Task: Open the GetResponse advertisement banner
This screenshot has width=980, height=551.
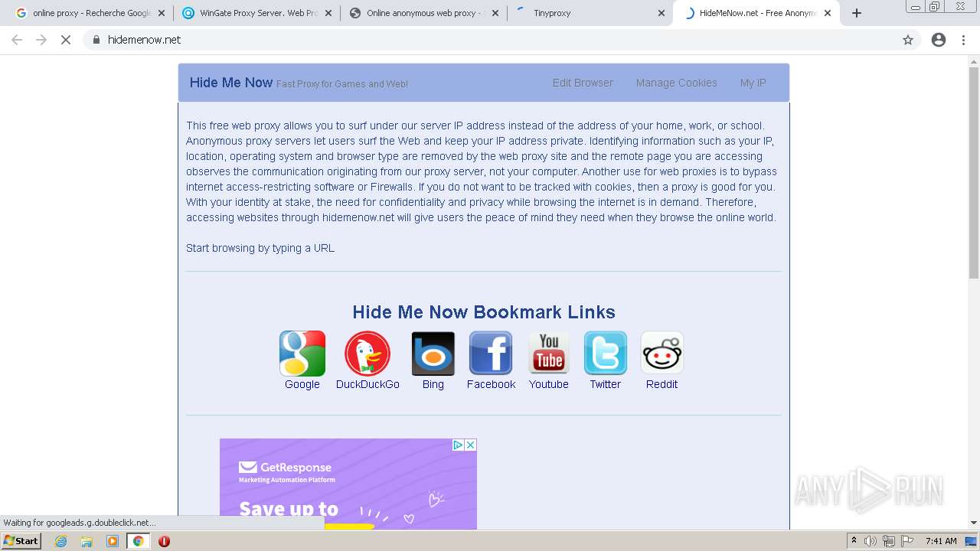Action: 348,484
